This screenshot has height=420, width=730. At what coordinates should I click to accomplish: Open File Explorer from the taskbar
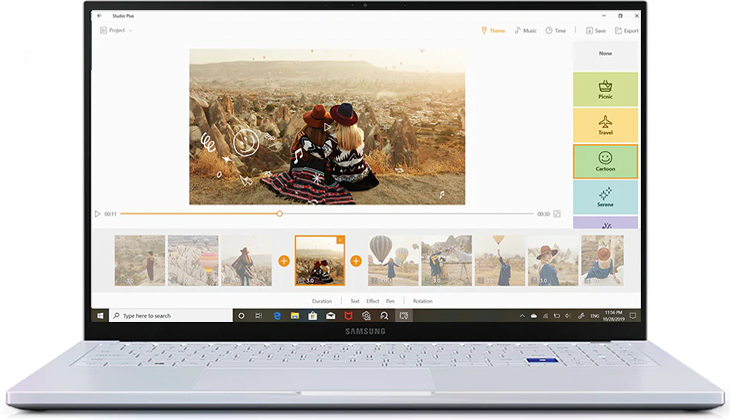click(295, 316)
